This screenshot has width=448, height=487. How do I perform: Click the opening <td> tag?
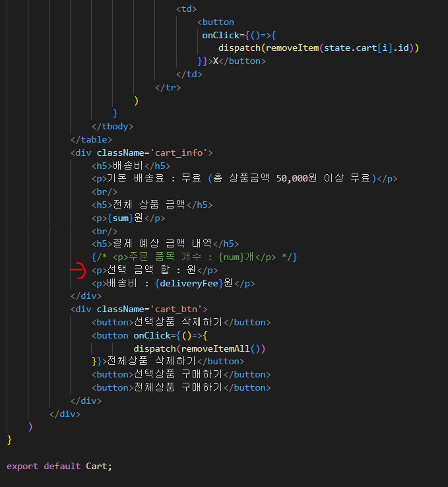[x=187, y=9]
